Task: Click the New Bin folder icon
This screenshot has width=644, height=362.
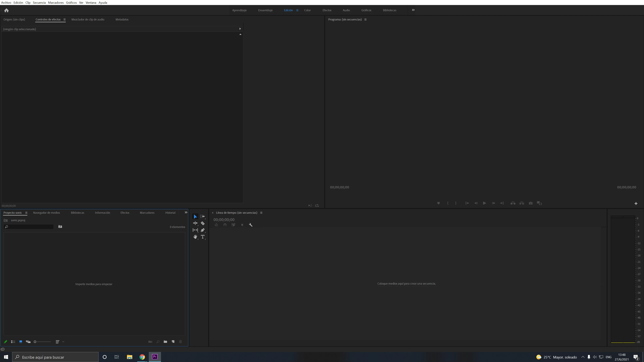Action: pyautogui.click(x=165, y=342)
